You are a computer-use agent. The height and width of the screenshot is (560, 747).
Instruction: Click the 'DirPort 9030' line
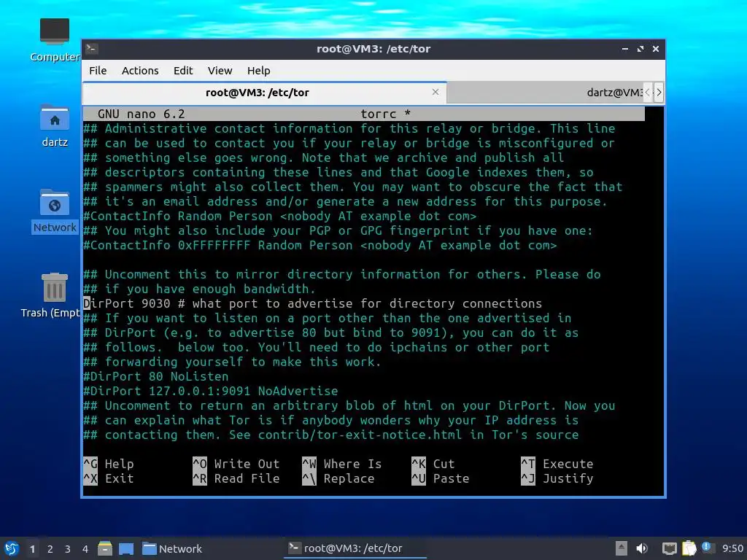pos(312,303)
